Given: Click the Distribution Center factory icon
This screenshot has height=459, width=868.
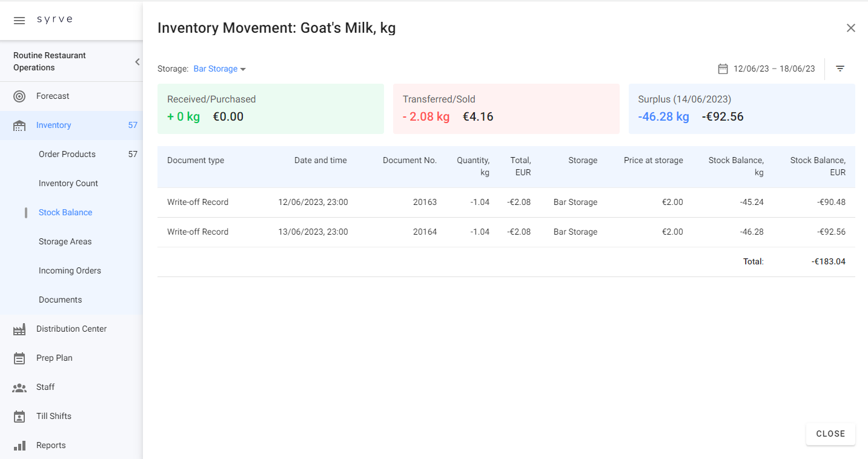Looking at the screenshot, I should pyautogui.click(x=19, y=329).
